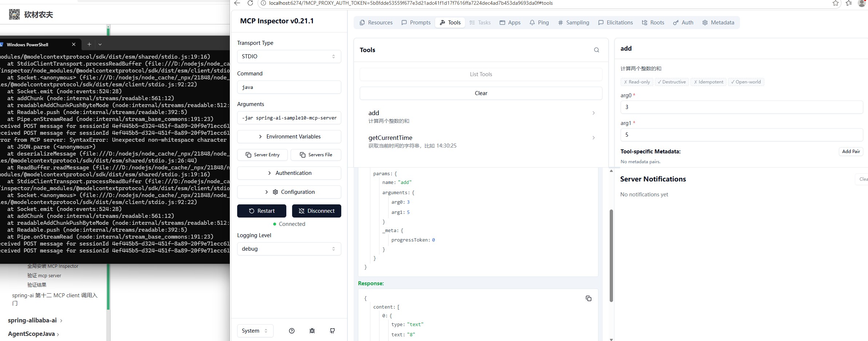Viewport: 868px width, 341px height.
Task: Click the search icon in Tools panel
Action: pyautogui.click(x=596, y=50)
